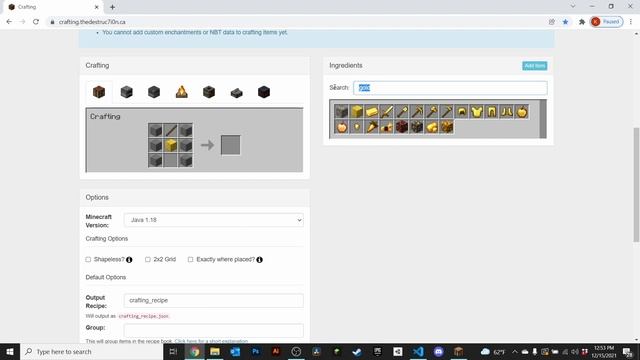Select the golden chestplate ingredient

click(x=477, y=111)
